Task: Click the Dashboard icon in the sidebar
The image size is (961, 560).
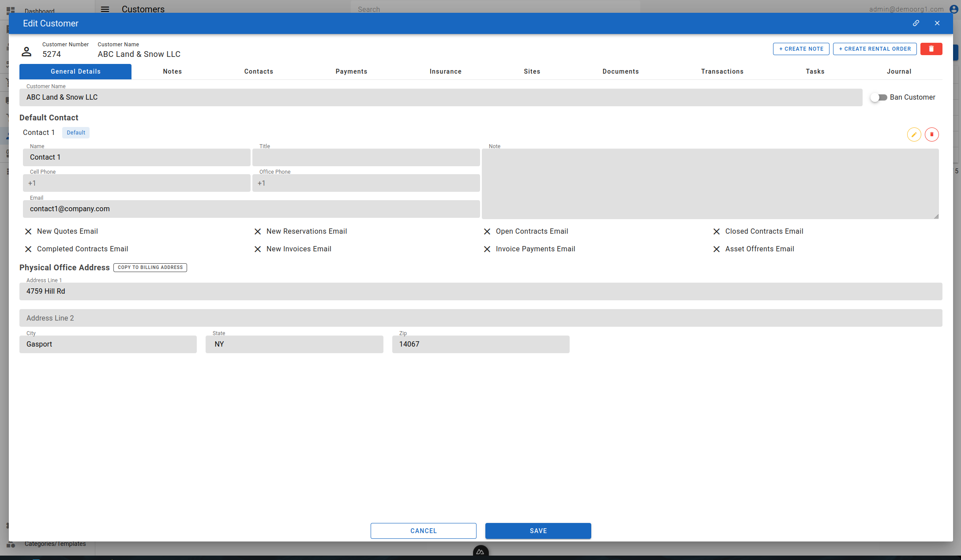Action: (11, 10)
